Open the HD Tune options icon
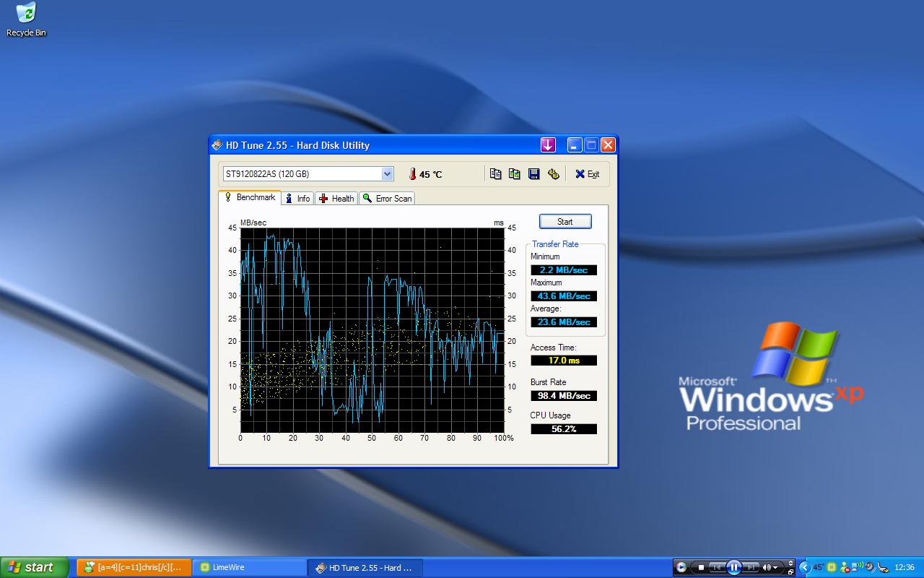 click(554, 174)
